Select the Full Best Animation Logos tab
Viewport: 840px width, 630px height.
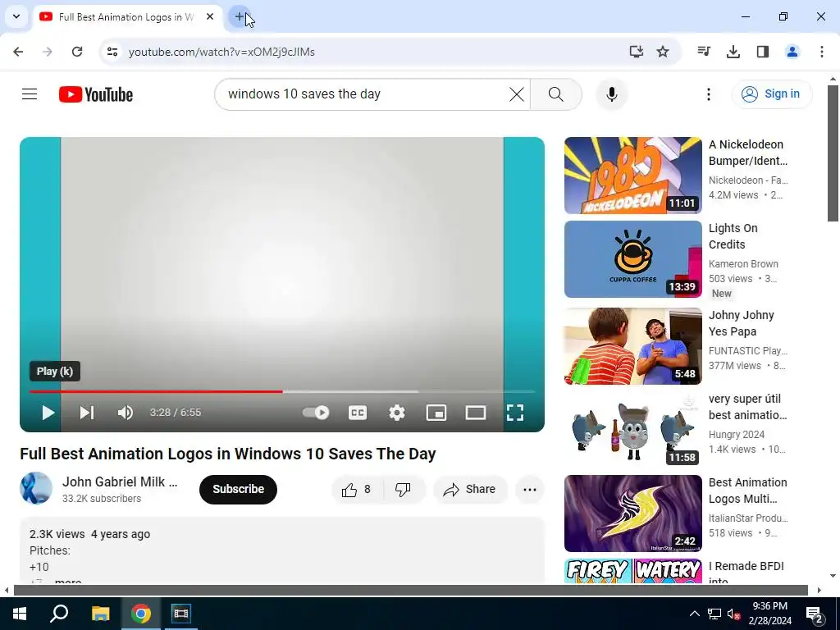pyautogui.click(x=127, y=17)
